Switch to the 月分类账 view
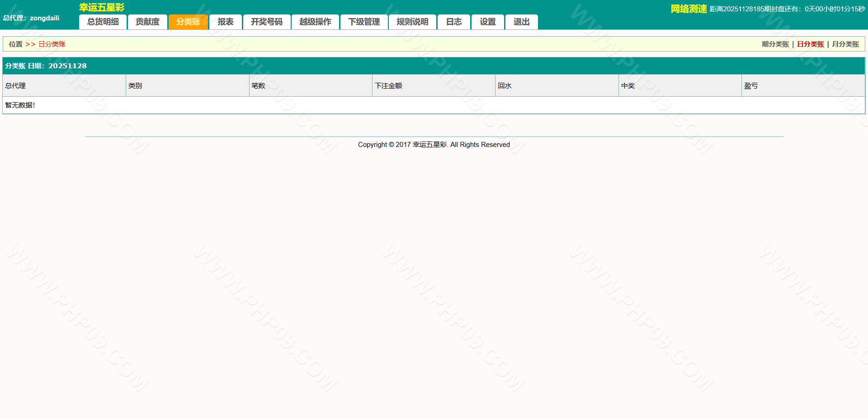This screenshot has width=868, height=419. pos(845,44)
